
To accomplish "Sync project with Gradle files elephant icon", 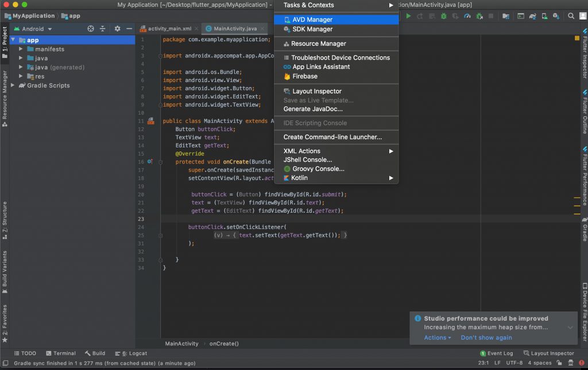I will 532,16.
